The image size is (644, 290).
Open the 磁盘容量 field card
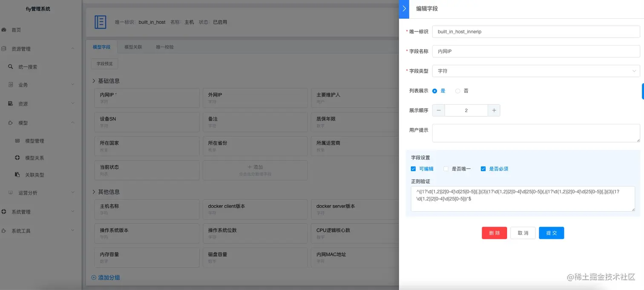point(255,257)
